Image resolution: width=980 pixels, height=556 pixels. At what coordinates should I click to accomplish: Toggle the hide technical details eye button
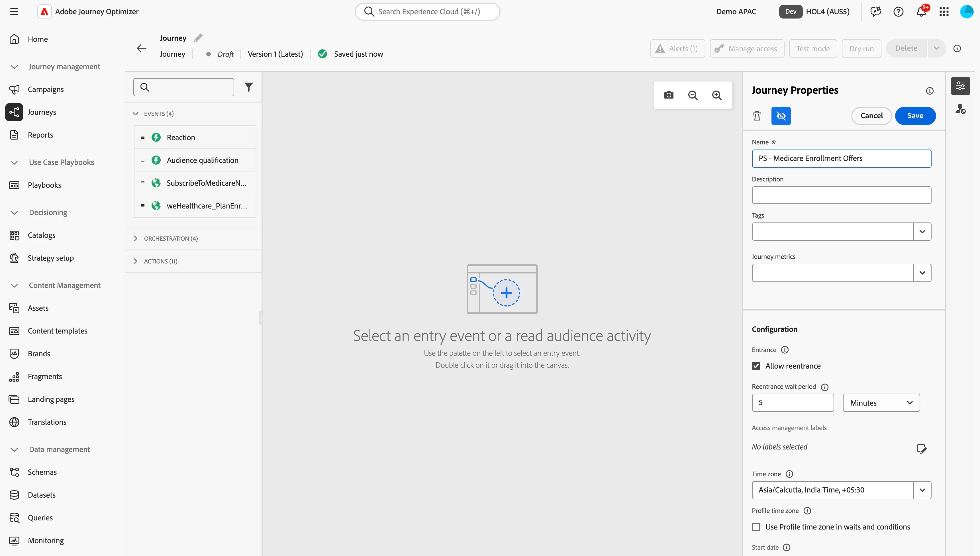781,116
